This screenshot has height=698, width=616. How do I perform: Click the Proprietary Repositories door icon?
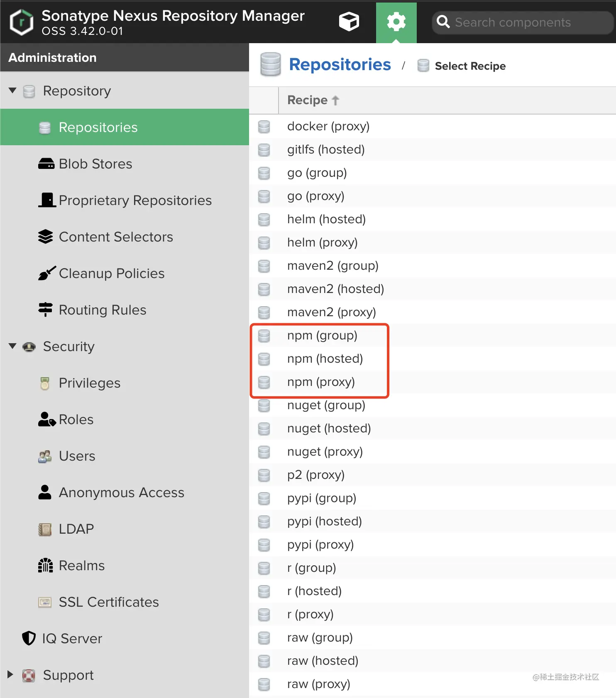pyautogui.click(x=47, y=200)
